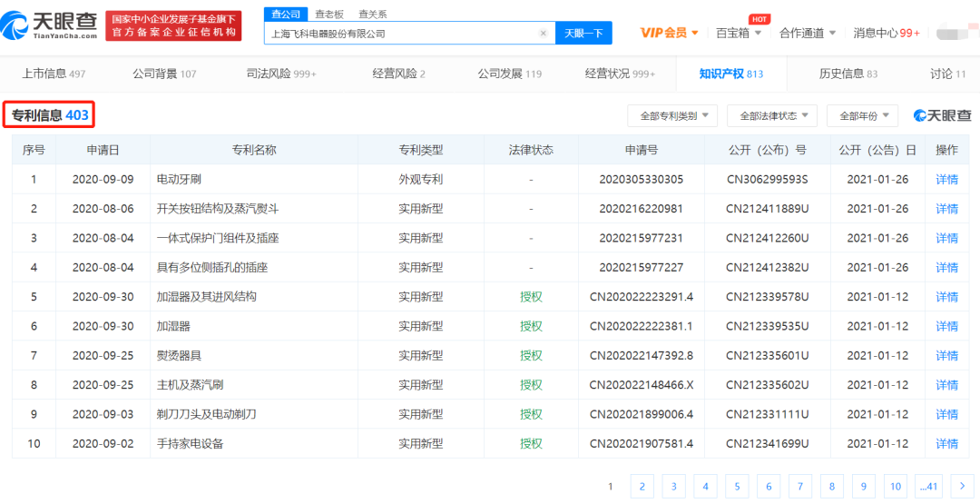Select the 知识产权 tab

pos(731,74)
